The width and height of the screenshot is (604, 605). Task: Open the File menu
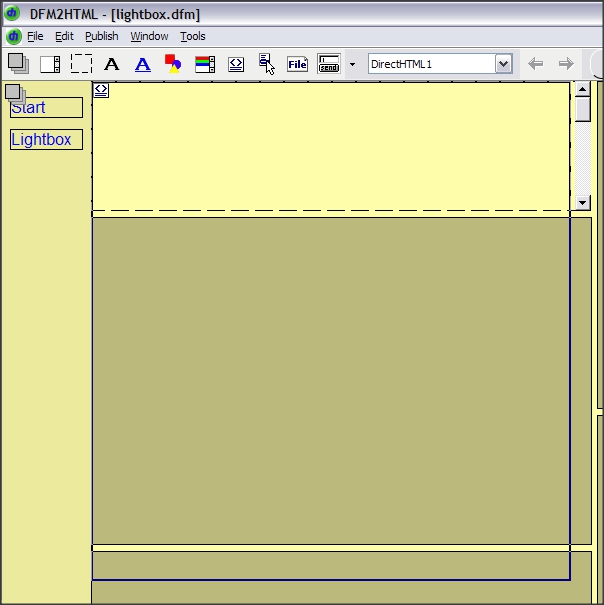35,36
